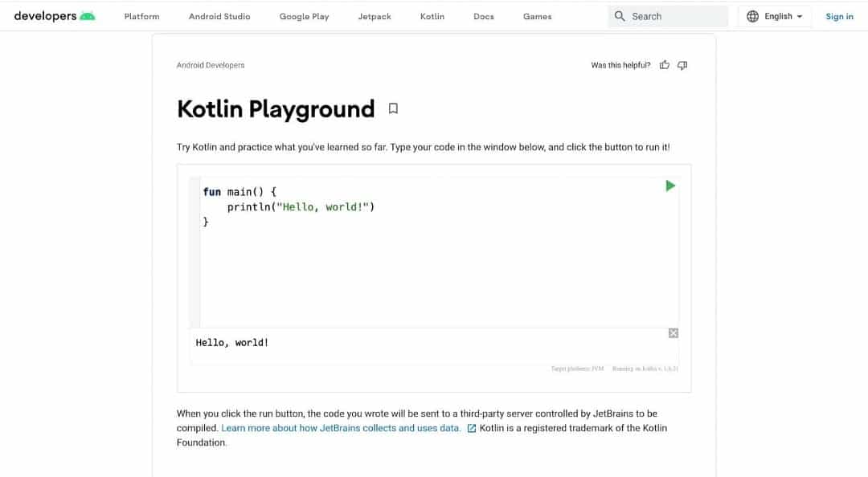
Task: Give thumbs down feedback on the page
Action: coord(682,65)
